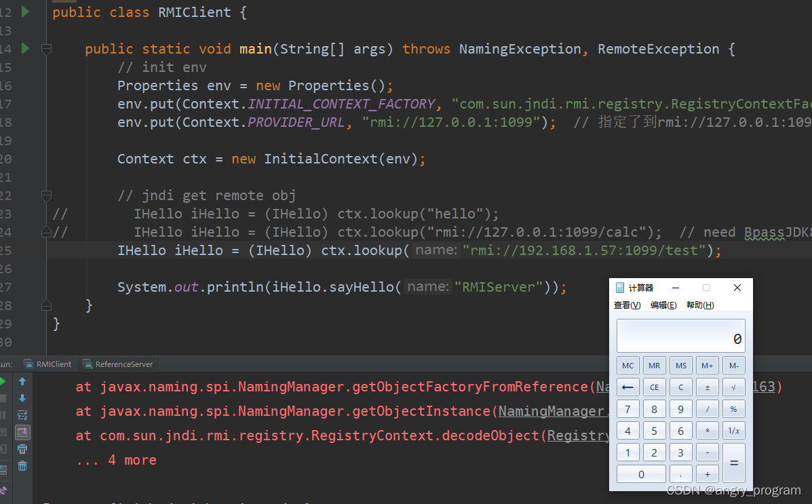Click digit 1 in Calculator
Image resolution: width=812 pixels, height=504 pixels.
tap(627, 452)
